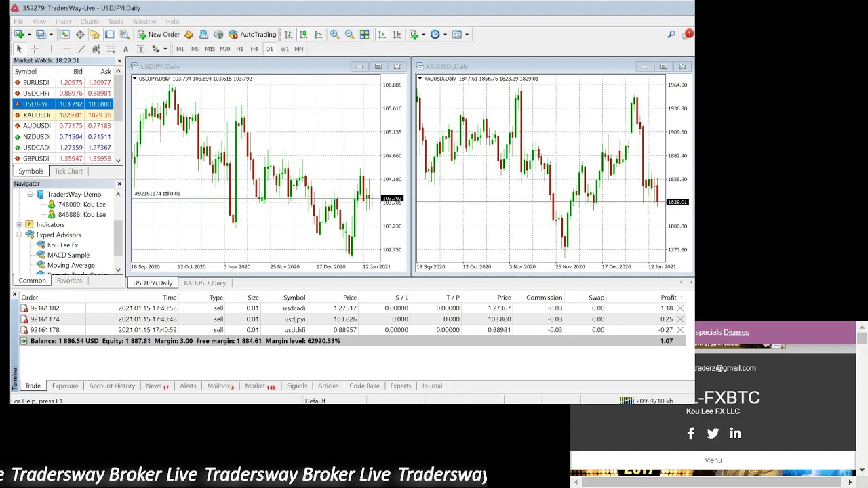
Task: Toggle the auto scroll chart icon
Action: click(x=382, y=34)
